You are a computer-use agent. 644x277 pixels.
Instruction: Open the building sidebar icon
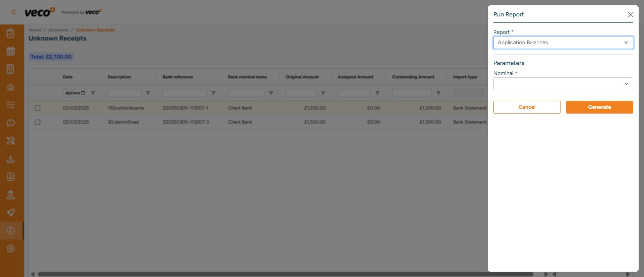11,69
